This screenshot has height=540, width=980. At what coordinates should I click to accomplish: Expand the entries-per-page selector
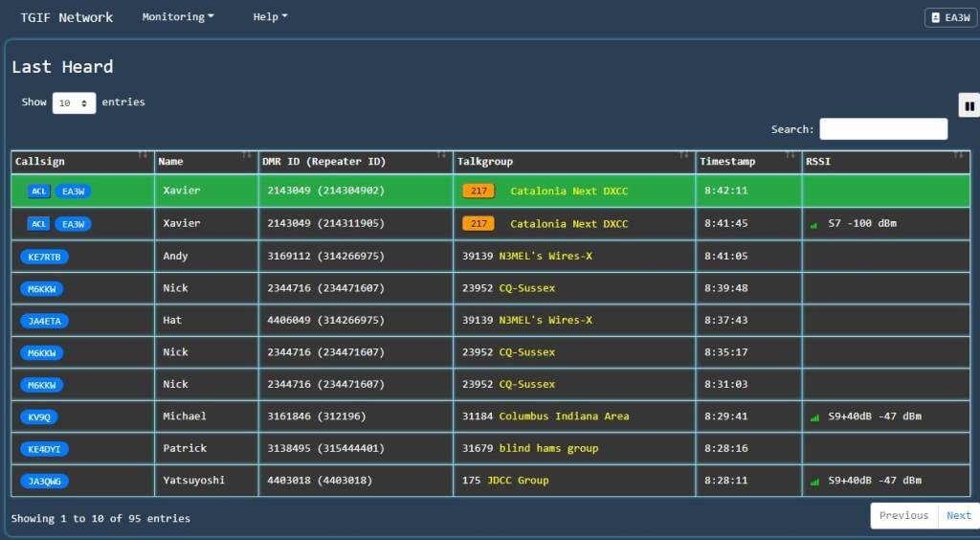[x=74, y=102]
